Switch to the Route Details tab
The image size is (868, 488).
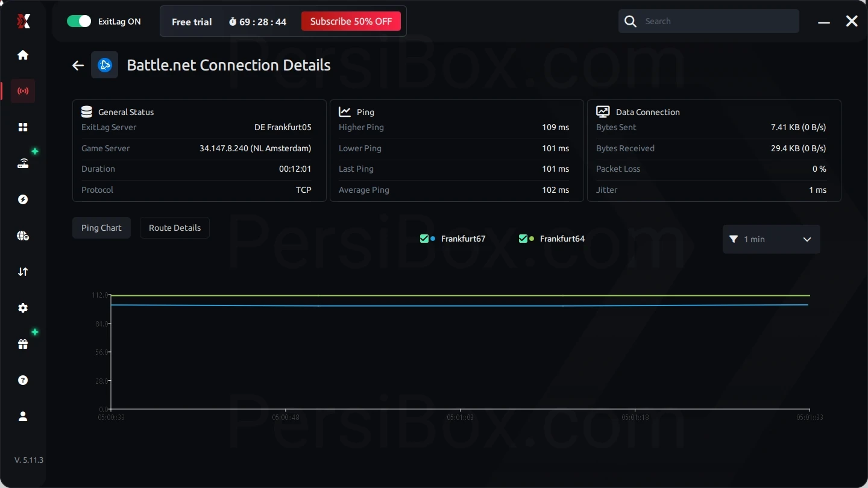[x=175, y=228]
